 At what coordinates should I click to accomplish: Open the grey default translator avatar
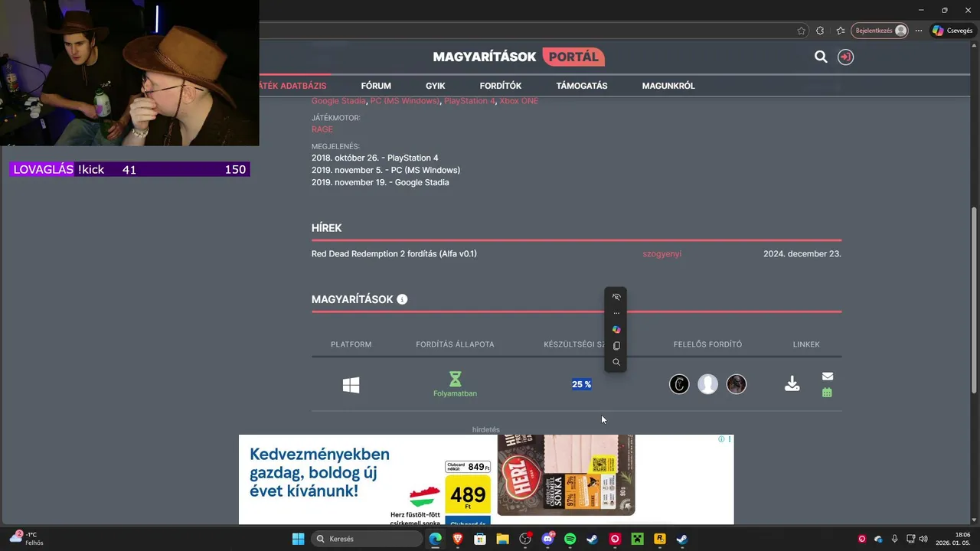click(x=708, y=384)
